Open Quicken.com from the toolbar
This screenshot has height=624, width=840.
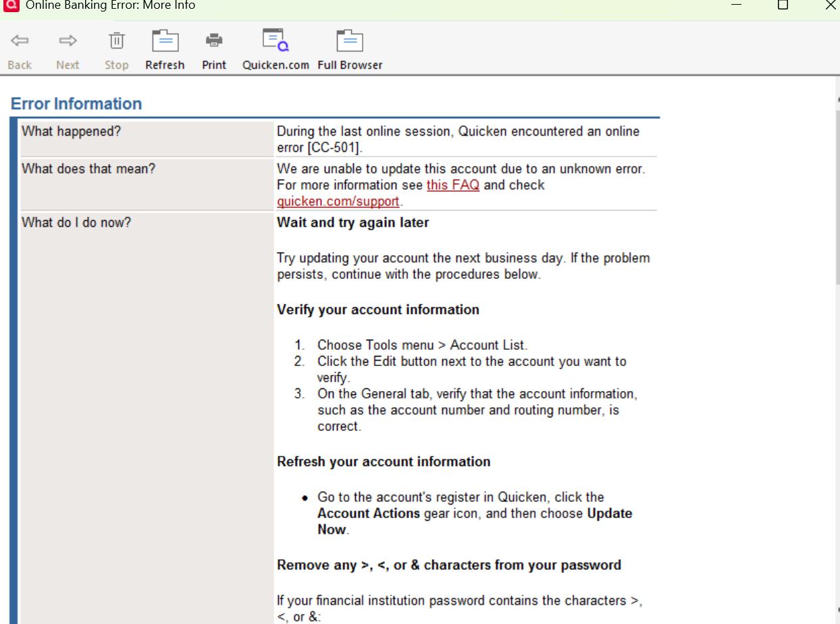tap(275, 49)
